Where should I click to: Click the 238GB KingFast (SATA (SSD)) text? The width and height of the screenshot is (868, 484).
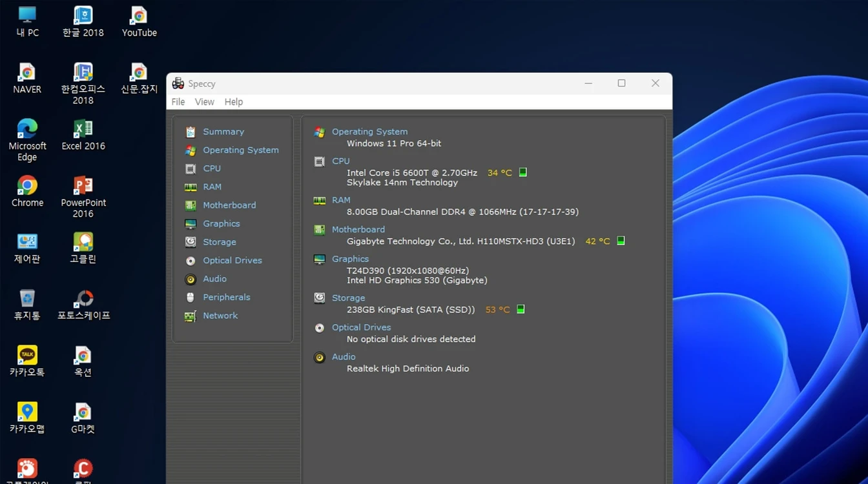(411, 310)
